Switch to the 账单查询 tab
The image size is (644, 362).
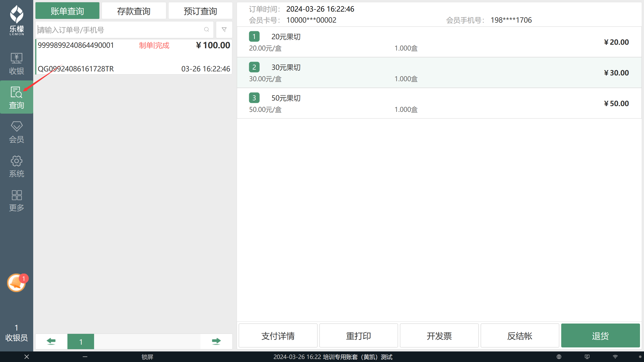pyautogui.click(x=67, y=11)
